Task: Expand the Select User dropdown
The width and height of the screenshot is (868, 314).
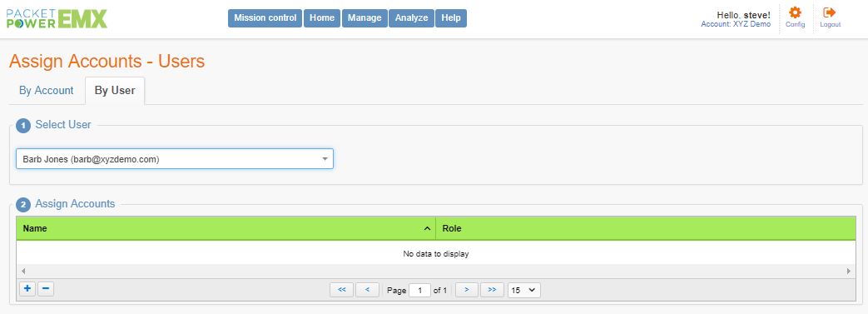Action: (x=325, y=159)
